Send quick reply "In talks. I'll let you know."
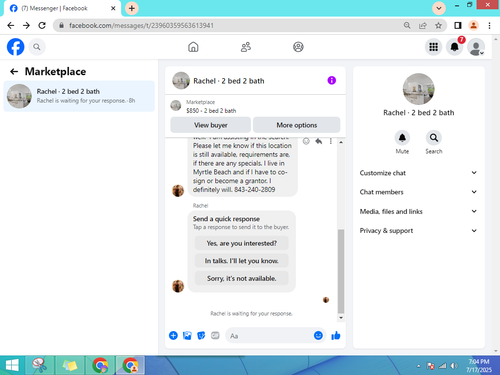The image size is (500, 375). click(x=242, y=261)
